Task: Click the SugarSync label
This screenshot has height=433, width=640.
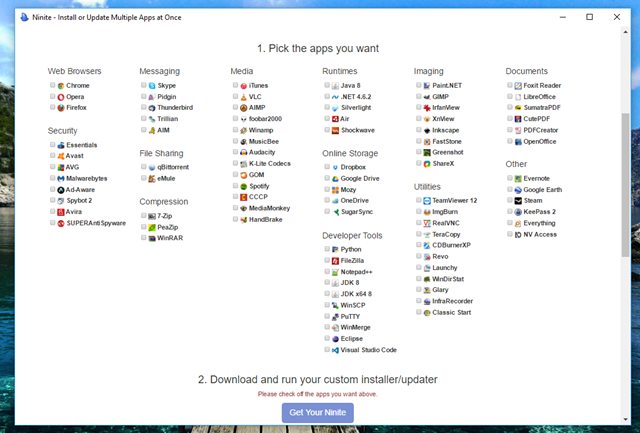Action: pos(357,212)
